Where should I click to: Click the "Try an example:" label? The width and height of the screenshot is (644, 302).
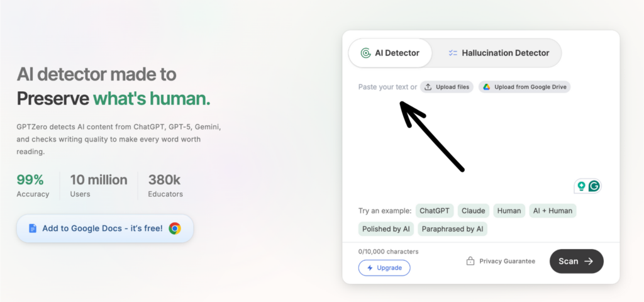[x=385, y=211]
